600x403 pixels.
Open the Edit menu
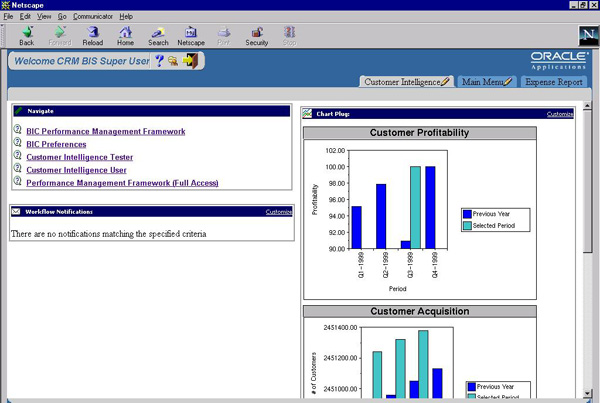(x=25, y=16)
